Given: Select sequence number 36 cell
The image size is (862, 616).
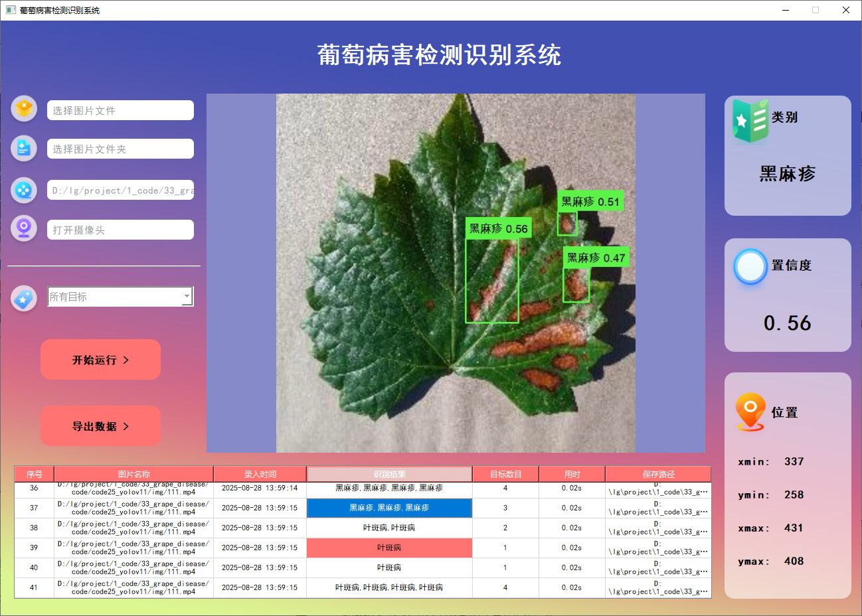Looking at the screenshot, I should [34, 489].
